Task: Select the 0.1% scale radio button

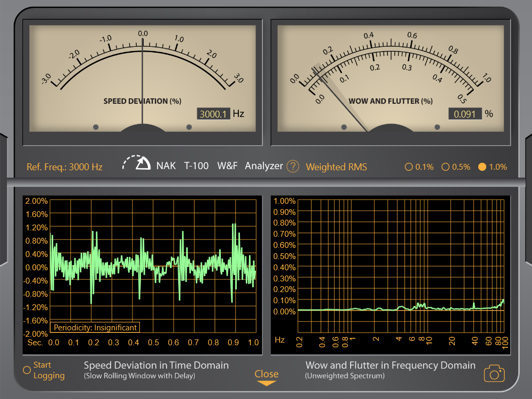Action: coord(409,167)
